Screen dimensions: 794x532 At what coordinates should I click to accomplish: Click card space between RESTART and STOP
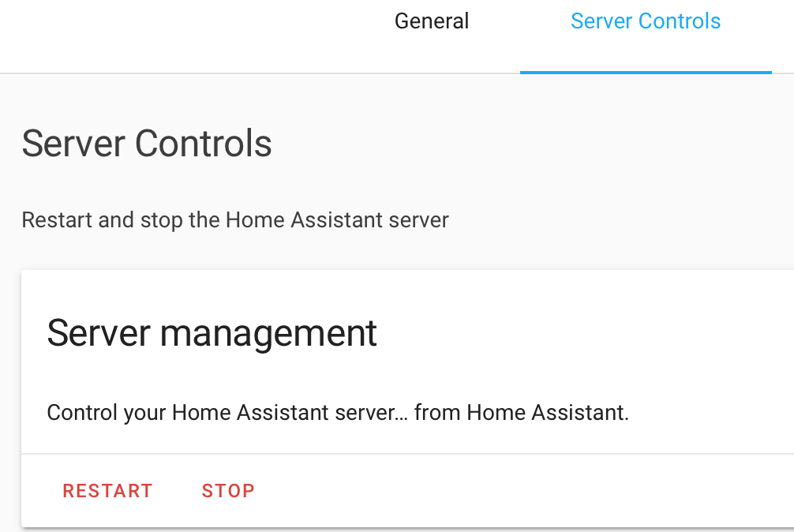pyautogui.click(x=178, y=491)
